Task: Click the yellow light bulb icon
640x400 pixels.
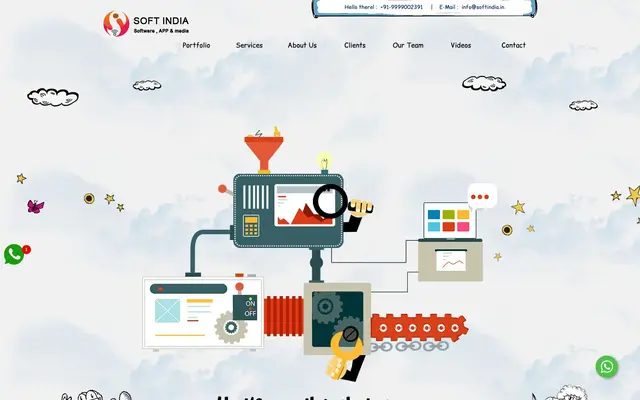Action: 324,162
